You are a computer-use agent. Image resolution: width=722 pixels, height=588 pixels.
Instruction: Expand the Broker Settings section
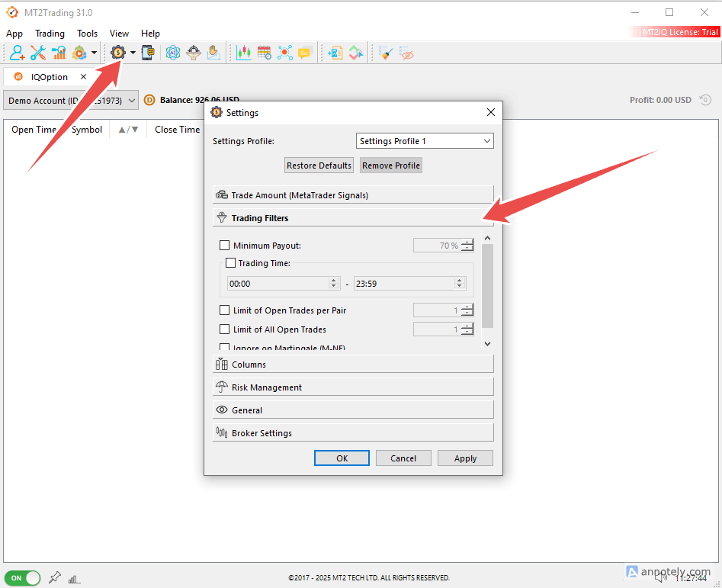(353, 433)
